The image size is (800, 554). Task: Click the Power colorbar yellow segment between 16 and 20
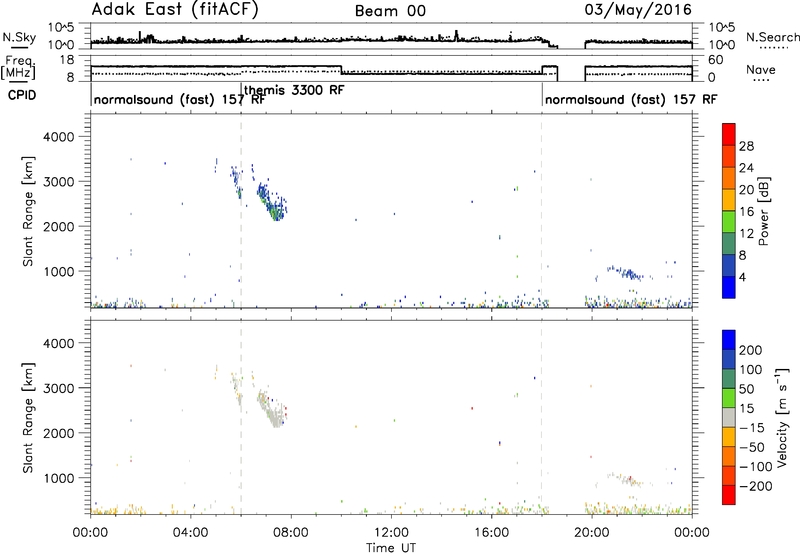(x=729, y=200)
